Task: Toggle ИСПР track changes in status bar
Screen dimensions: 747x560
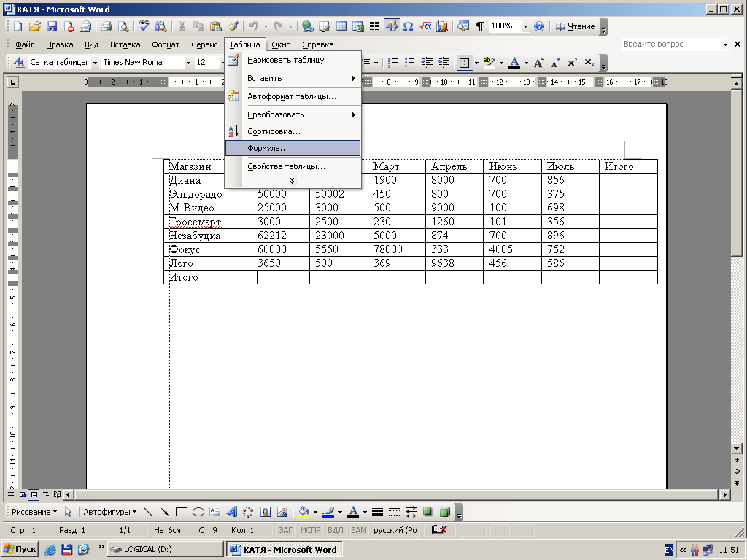Action: pyautogui.click(x=311, y=530)
